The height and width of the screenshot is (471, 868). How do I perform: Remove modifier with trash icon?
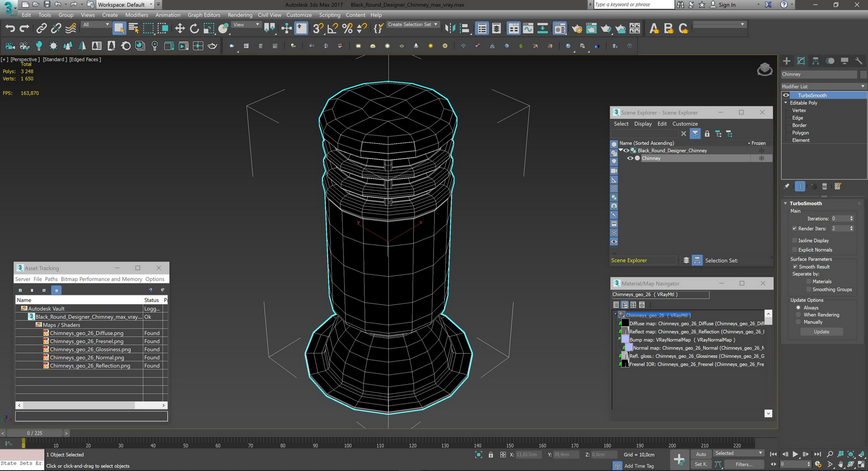coord(825,186)
